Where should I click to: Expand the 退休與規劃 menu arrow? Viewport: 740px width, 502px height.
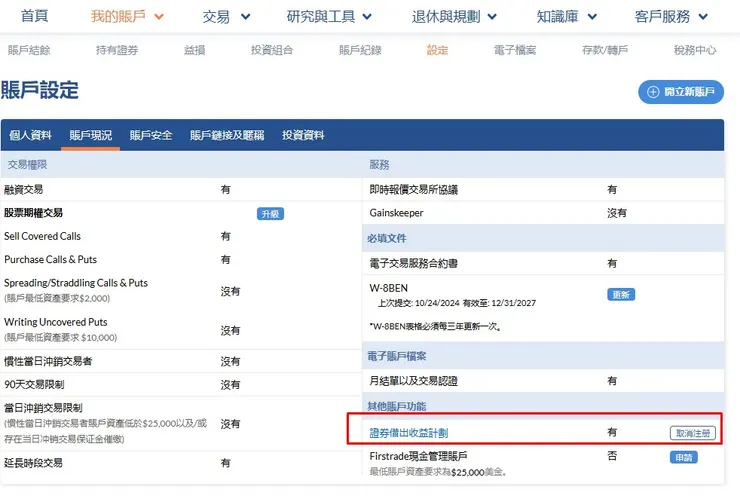point(492,17)
